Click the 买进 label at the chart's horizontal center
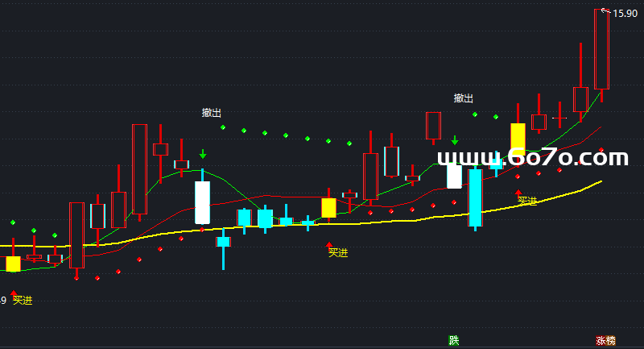644x349 pixels. (x=338, y=252)
